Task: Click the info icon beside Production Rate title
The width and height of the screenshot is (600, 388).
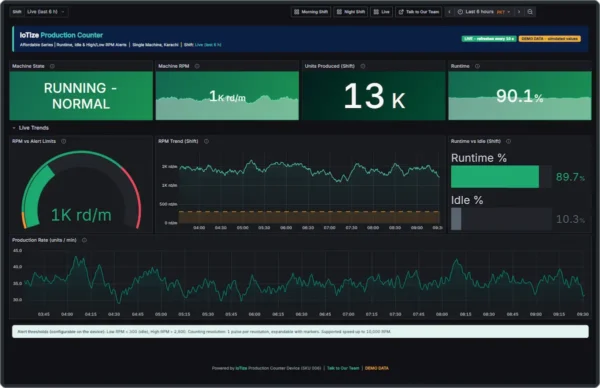Action: pyautogui.click(x=84, y=240)
